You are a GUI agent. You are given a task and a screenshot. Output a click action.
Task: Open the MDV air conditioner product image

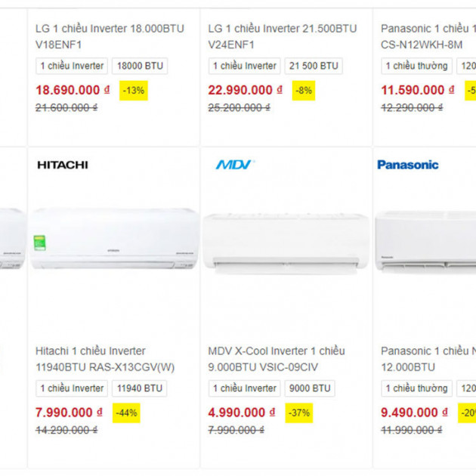tap(286, 243)
